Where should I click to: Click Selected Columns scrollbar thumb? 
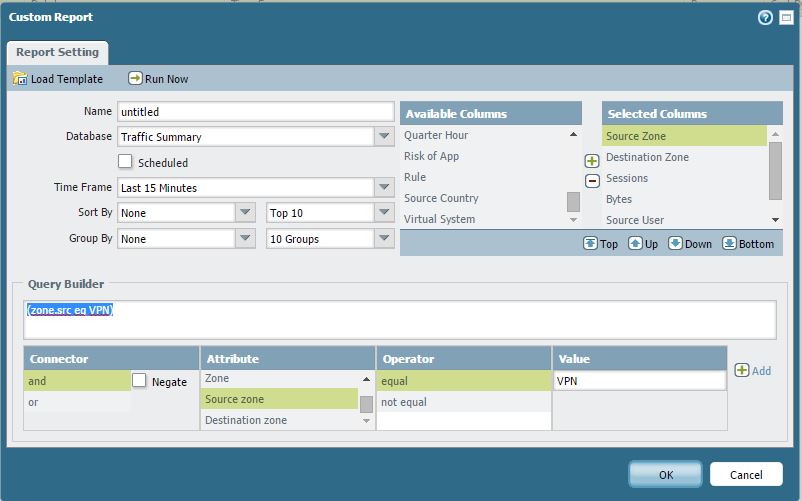pos(775,171)
